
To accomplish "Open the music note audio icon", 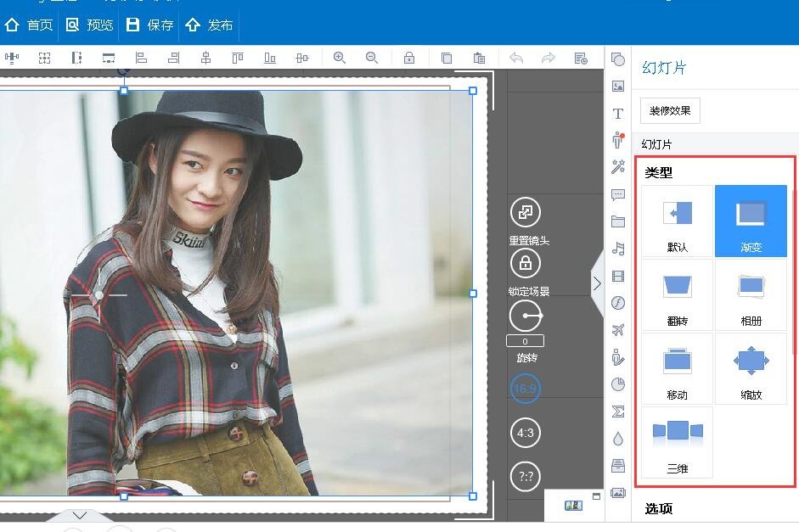I will click(617, 249).
